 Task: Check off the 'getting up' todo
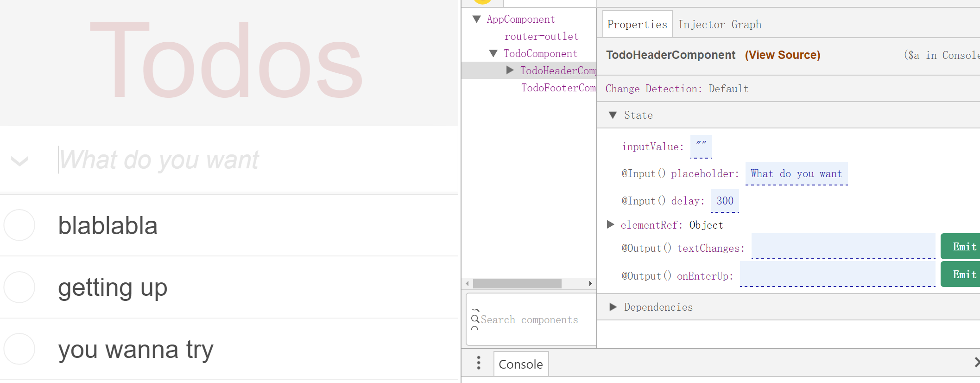(x=19, y=287)
